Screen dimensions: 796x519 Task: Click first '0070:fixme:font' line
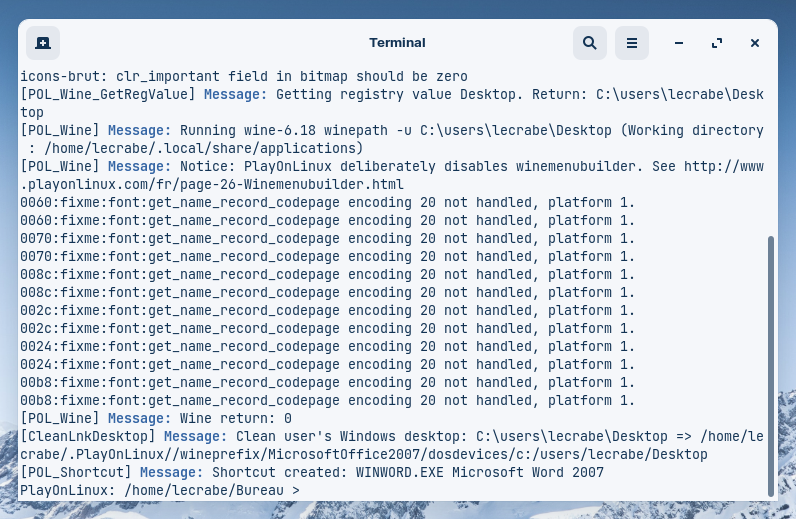327,239
